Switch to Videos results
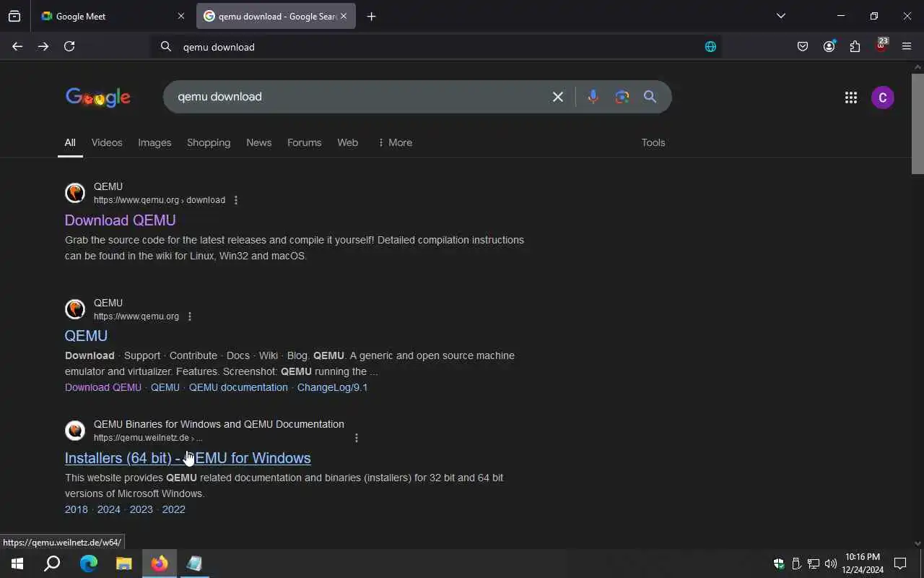Screen dimensions: 924x578 (107, 142)
